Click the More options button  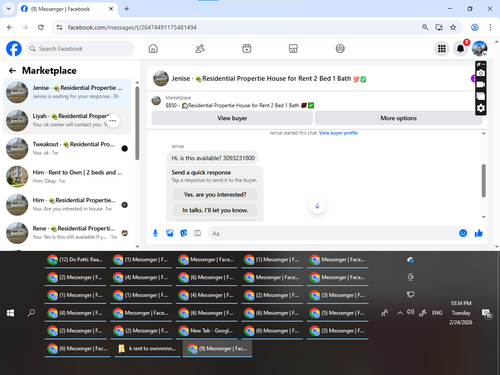(x=398, y=118)
